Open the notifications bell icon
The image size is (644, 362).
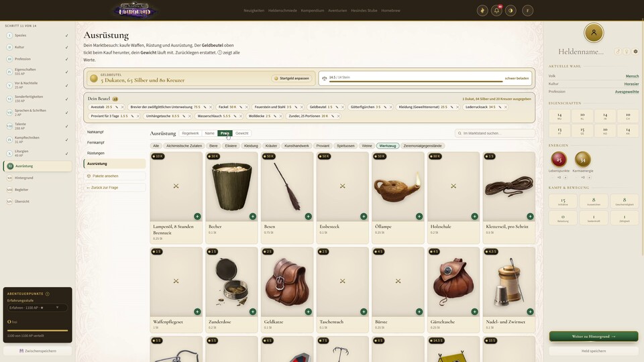496,11
